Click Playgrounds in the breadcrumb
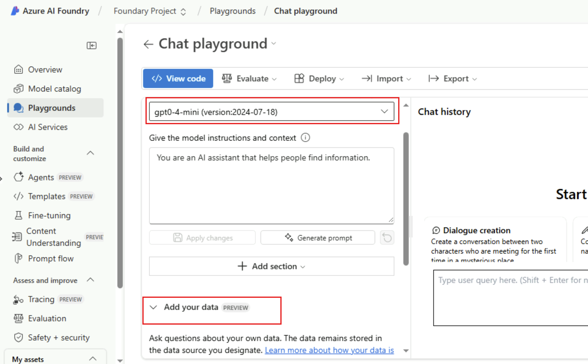588x364 pixels. point(233,11)
